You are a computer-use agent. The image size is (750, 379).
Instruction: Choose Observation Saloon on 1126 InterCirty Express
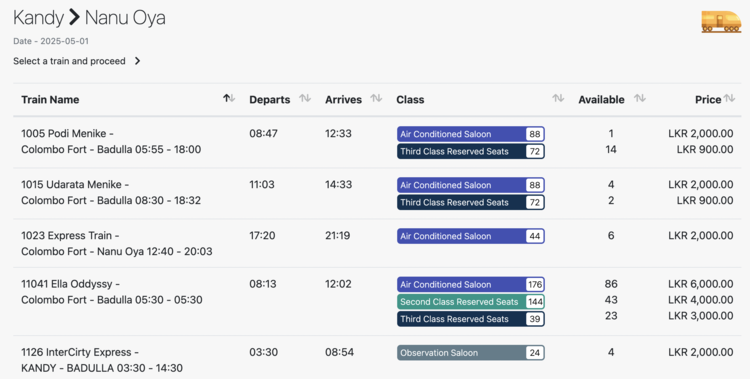coord(471,353)
